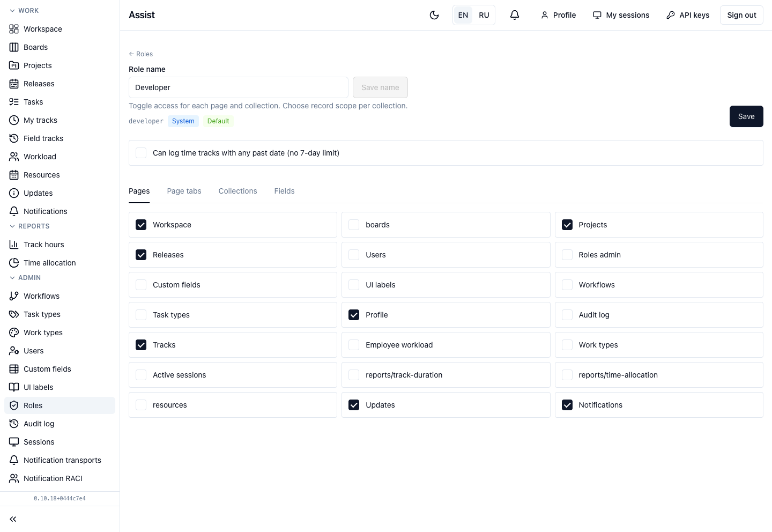Click the dark Save button

point(746,116)
